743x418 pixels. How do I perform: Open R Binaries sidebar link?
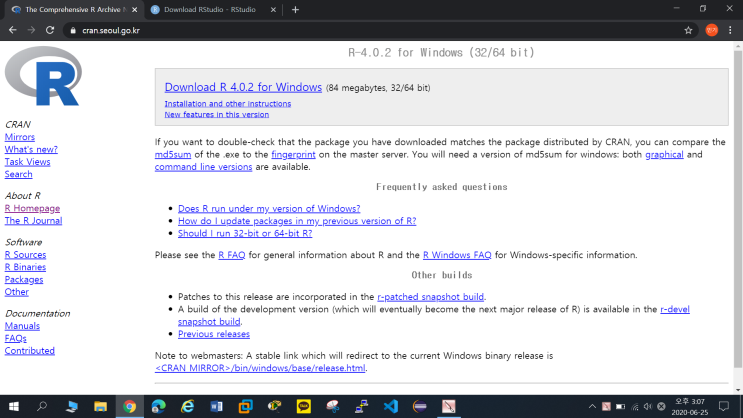(25, 267)
